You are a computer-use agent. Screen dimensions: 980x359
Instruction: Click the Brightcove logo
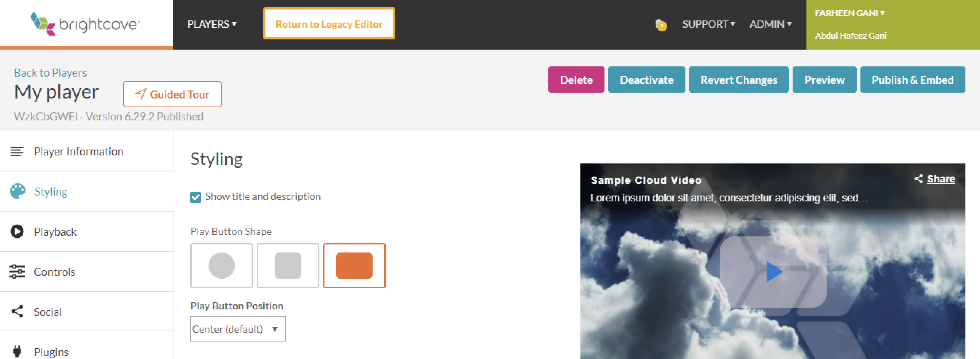pyautogui.click(x=85, y=24)
